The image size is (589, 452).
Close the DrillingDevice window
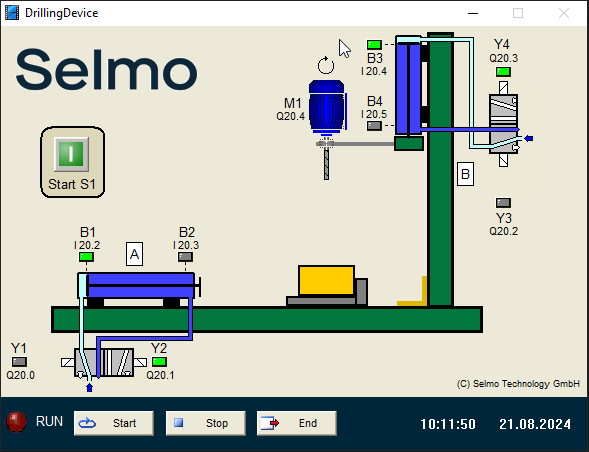(x=563, y=13)
